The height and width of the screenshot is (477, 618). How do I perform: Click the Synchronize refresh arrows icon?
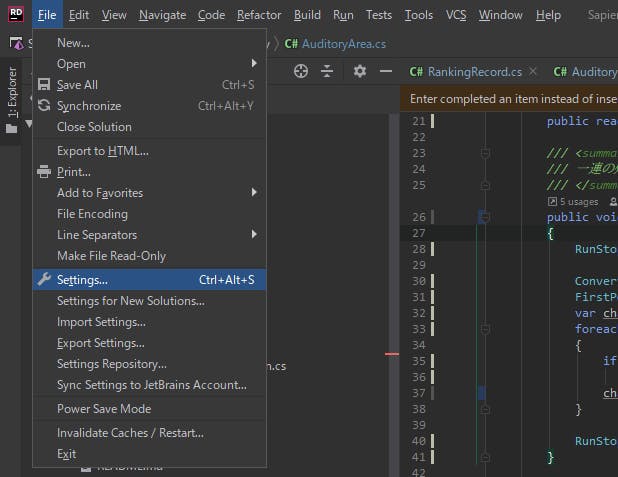coord(44,105)
